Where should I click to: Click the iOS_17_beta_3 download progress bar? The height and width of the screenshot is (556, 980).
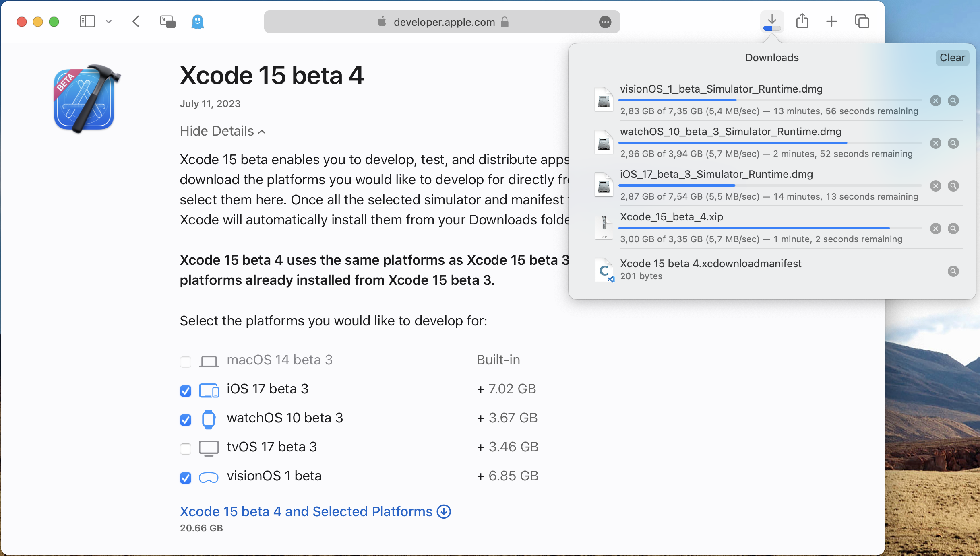click(x=769, y=185)
